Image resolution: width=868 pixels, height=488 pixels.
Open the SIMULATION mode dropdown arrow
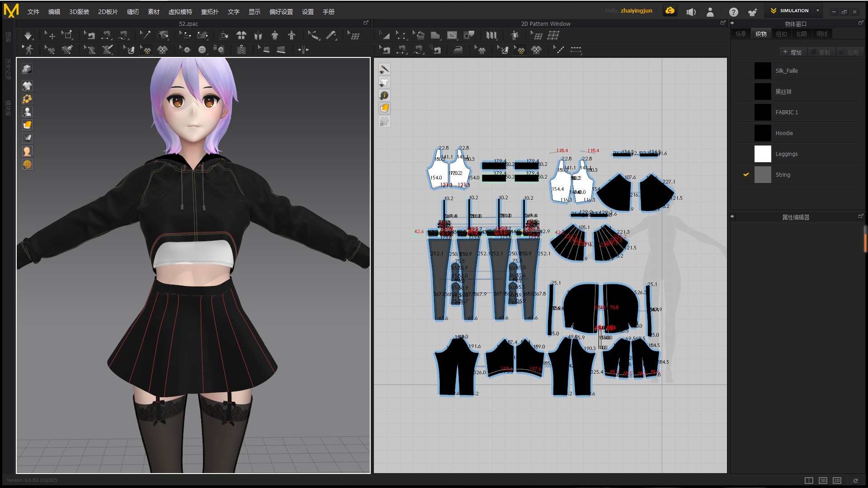(817, 10)
